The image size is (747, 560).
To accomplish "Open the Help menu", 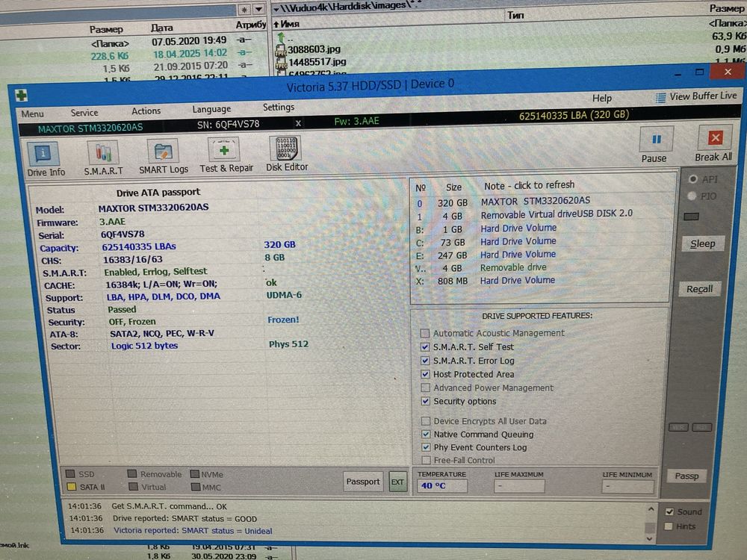I will (x=601, y=98).
